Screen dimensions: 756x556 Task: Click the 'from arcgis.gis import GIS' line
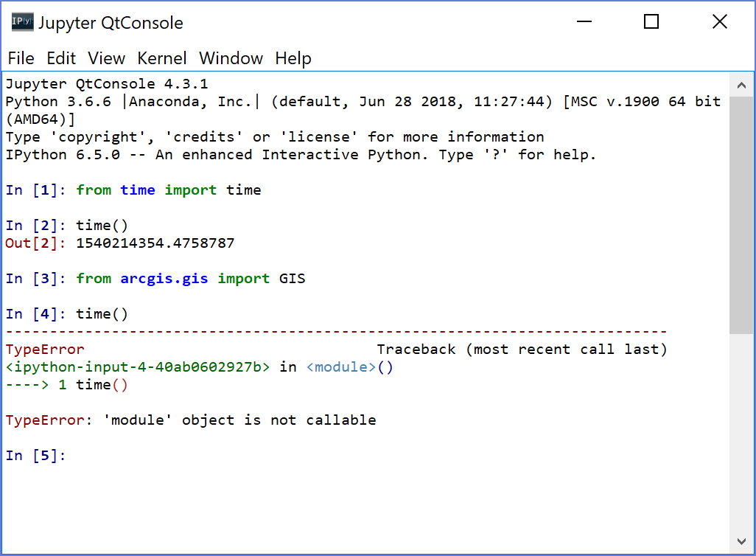[190, 279]
